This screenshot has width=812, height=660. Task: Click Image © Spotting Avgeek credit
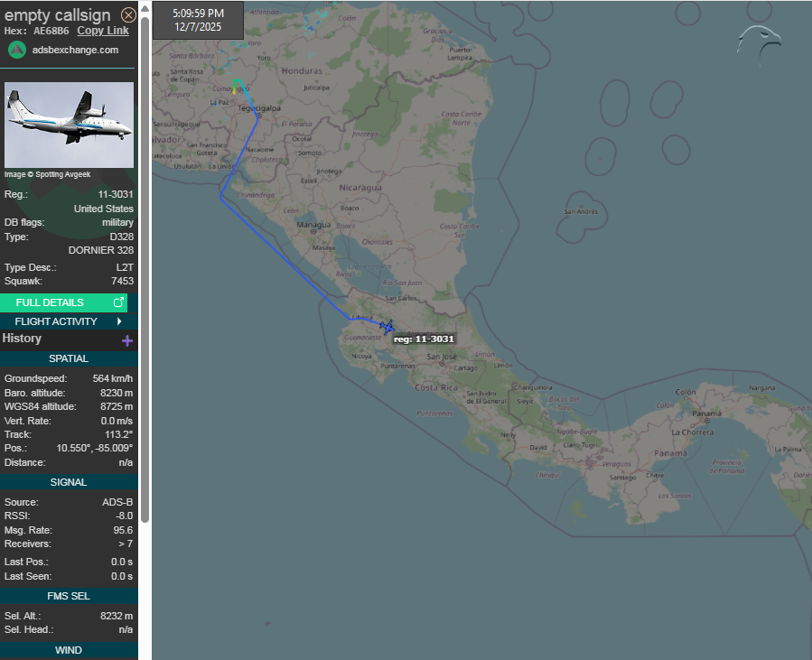47,174
